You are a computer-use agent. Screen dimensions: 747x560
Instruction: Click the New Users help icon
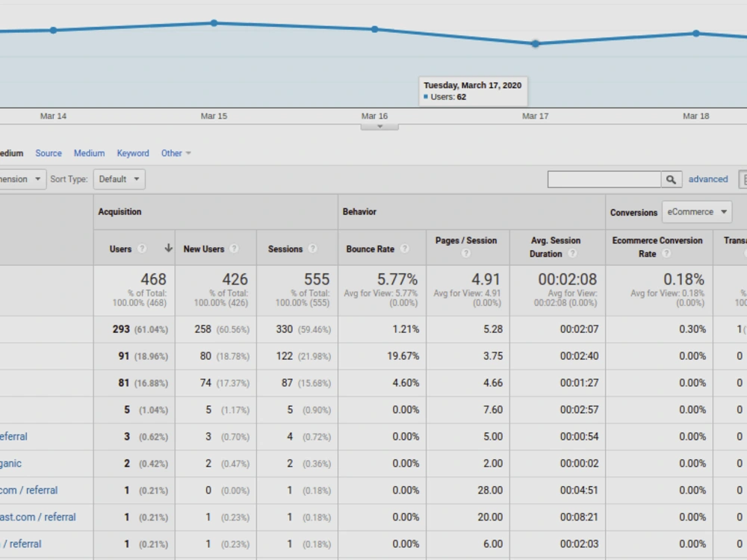[234, 249]
